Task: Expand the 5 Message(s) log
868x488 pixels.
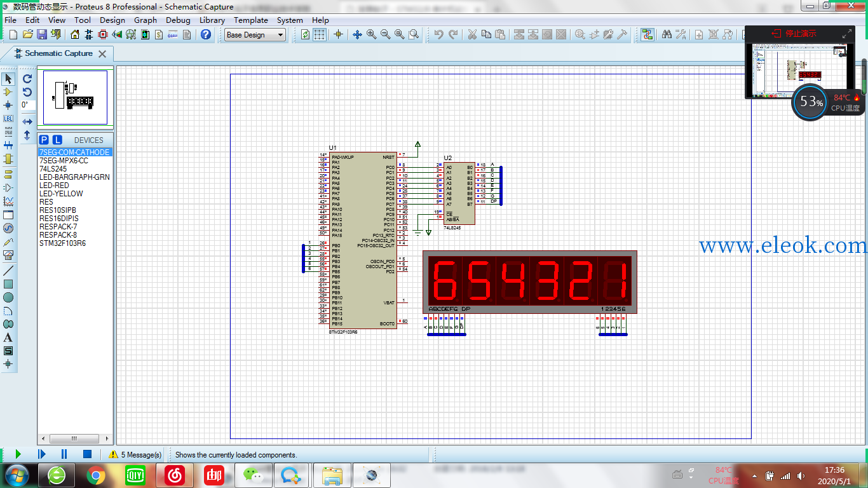Action: 135,455
